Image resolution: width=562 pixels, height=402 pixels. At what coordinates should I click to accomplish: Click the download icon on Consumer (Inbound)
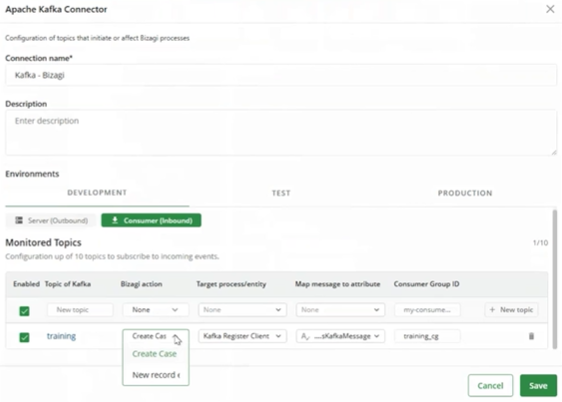pos(115,220)
